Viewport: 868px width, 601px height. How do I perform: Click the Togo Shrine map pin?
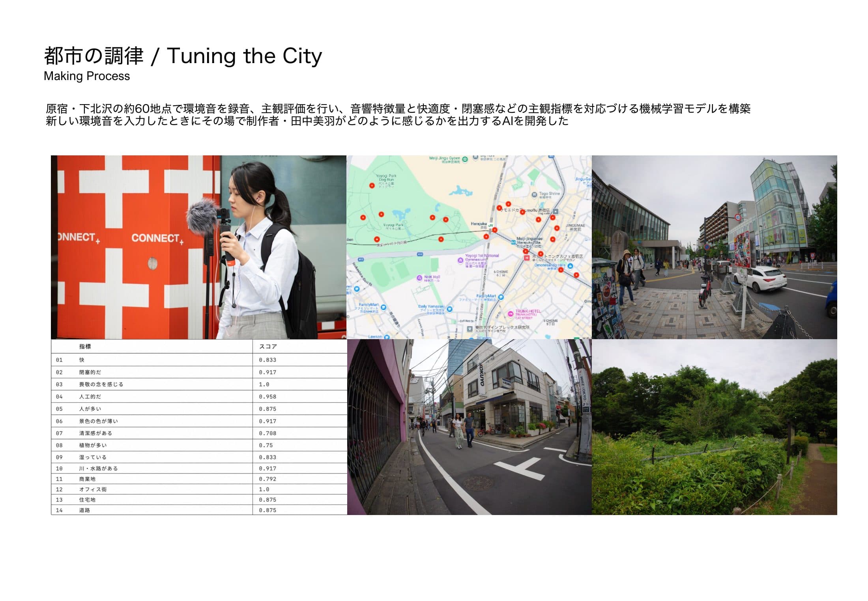click(x=534, y=194)
